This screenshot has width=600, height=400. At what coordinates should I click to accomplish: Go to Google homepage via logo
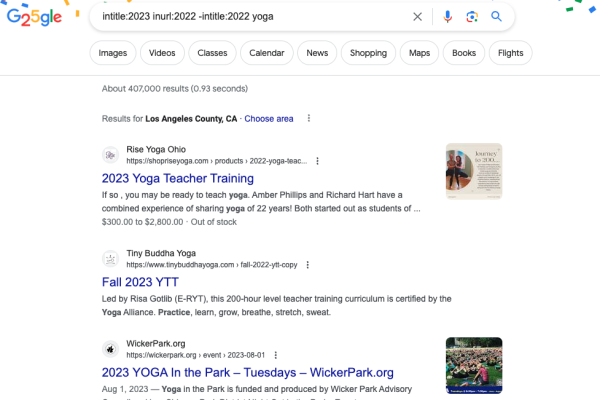click(x=34, y=17)
